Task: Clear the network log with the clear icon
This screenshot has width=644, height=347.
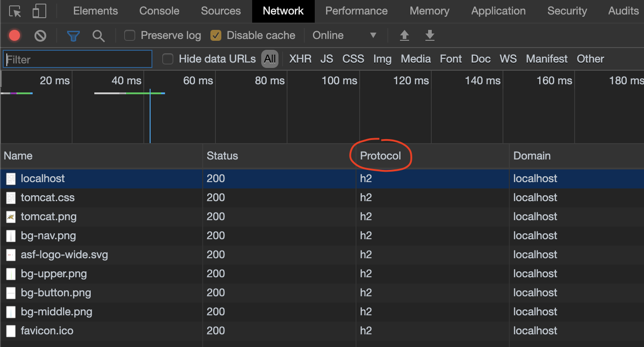Action: coord(40,35)
